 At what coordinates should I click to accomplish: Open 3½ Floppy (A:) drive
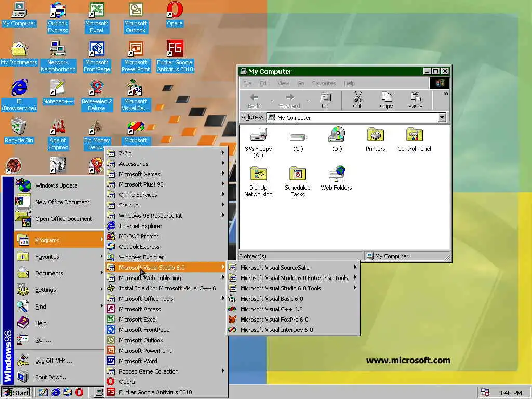point(258,143)
